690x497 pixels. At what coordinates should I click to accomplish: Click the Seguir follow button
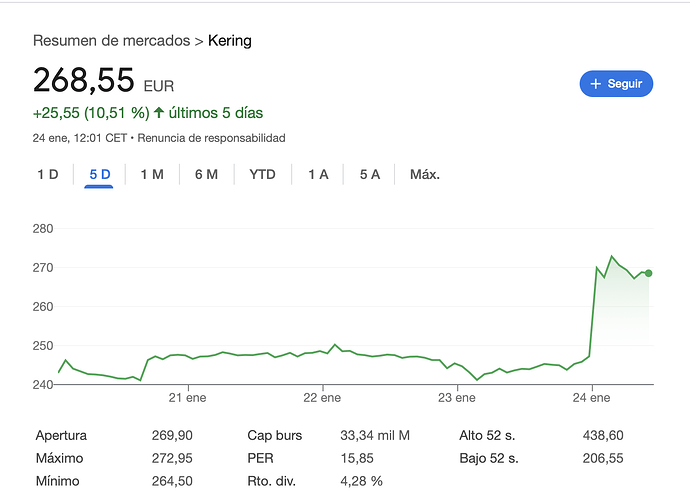pyautogui.click(x=616, y=84)
